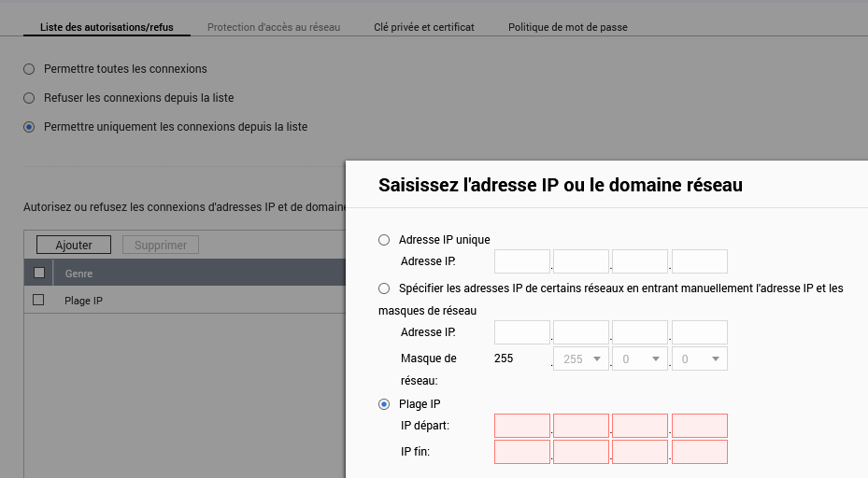
Task: Click last octet field of 'IP fin'
Action: 699,452
